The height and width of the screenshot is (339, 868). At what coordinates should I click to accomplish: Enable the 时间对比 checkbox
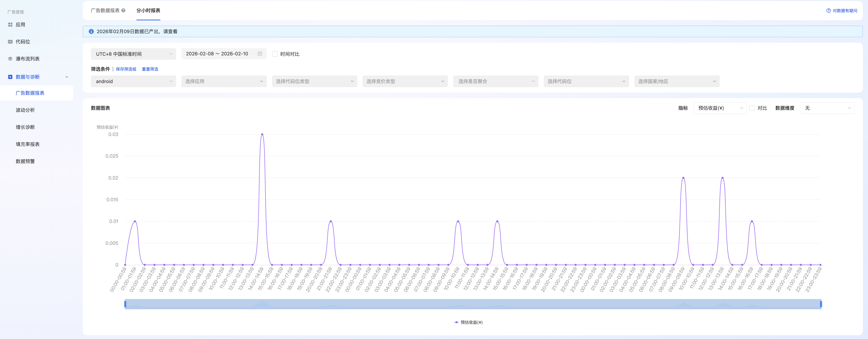(275, 54)
